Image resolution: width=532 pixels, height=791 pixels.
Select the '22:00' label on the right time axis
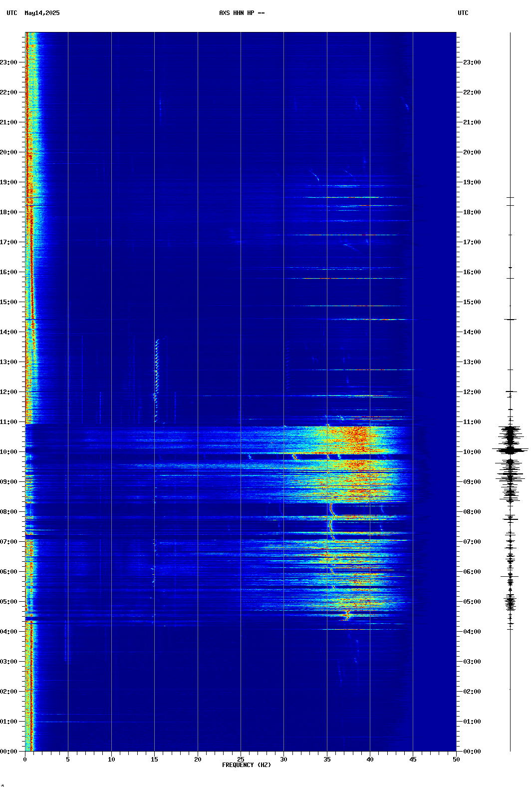pyautogui.click(x=472, y=92)
